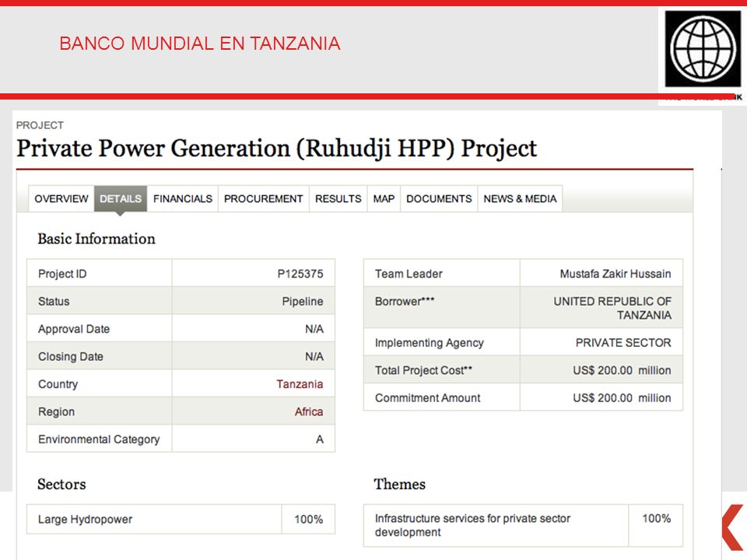The width and height of the screenshot is (747, 560).
Task: Click the Pipeline status value
Action: coord(303,302)
